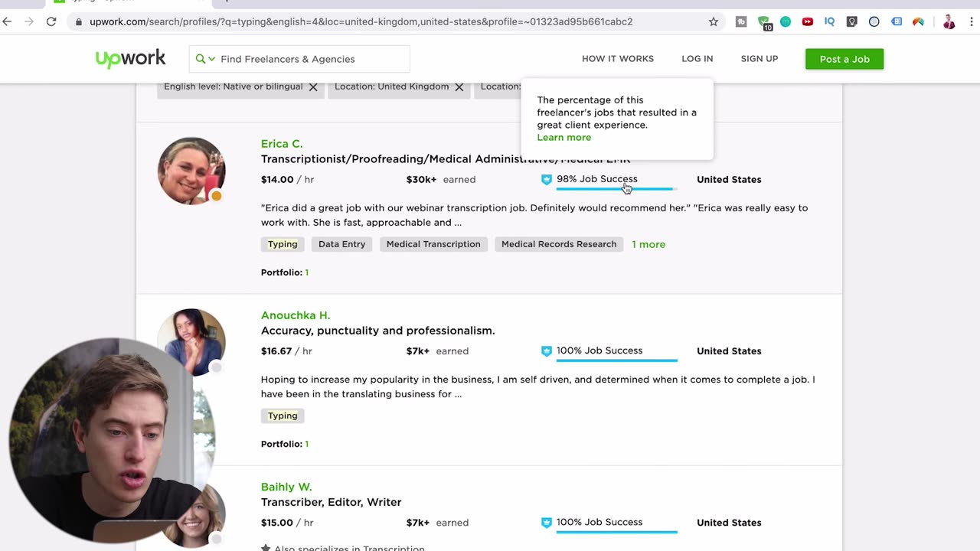This screenshot has height=551, width=980.
Task: Open the red fast-forward extension icon
Action: tap(808, 21)
